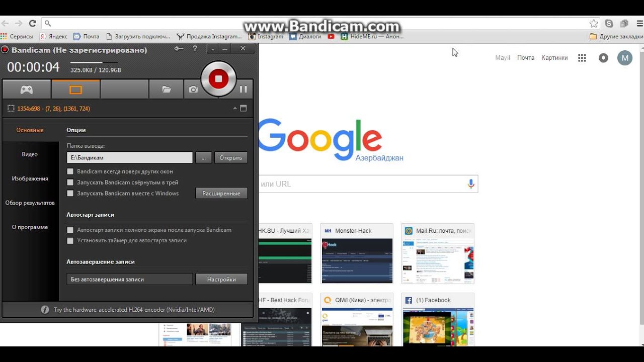The height and width of the screenshot is (362, 644).
Task: Open the Изображения settings tab
Action: (x=30, y=178)
